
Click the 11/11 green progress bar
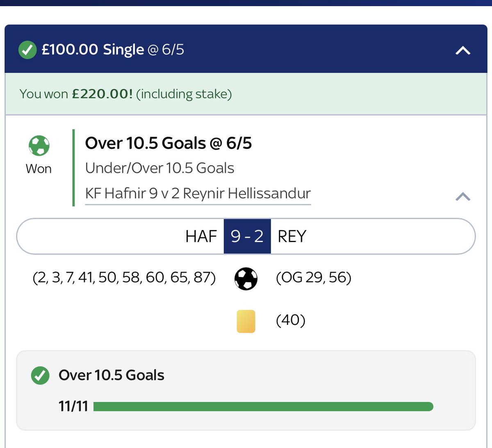pos(263,407)
